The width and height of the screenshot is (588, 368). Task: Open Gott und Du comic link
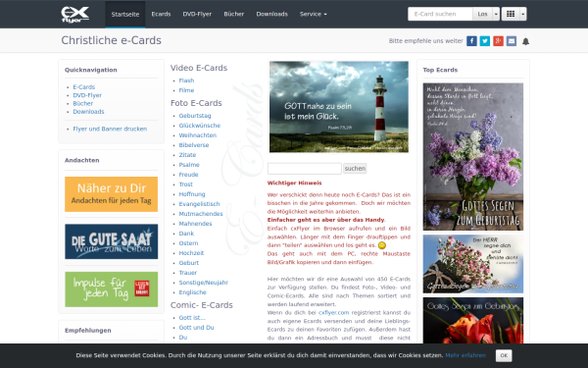click(196, 328)
